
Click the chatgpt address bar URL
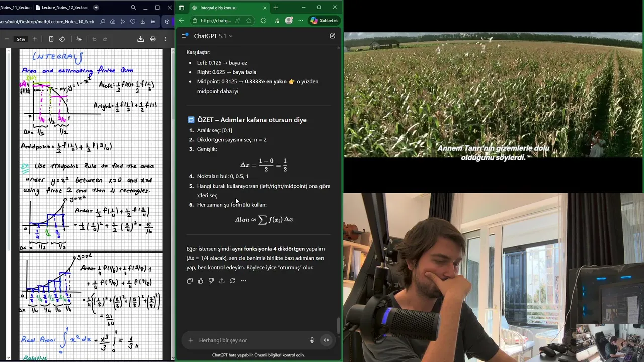click(x=216, y=21)
